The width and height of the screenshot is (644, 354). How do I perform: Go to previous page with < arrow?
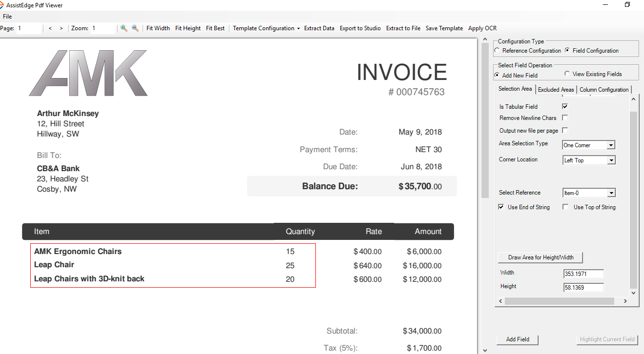tap(50, 28)
